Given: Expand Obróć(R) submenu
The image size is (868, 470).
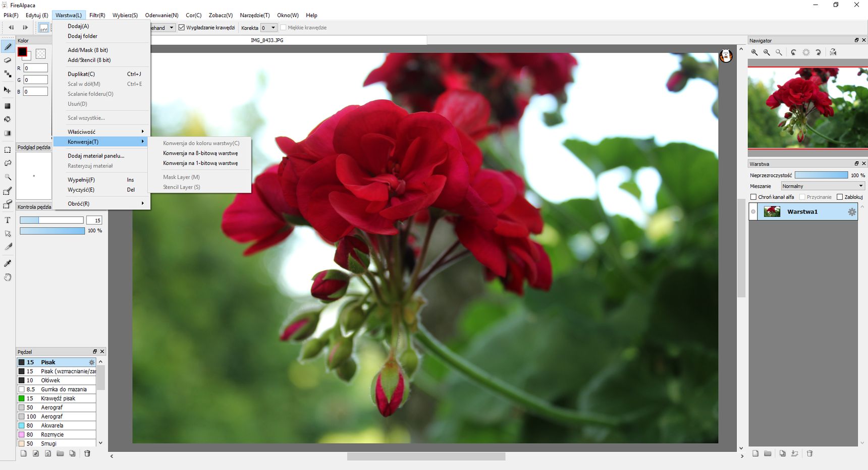Looking at the screenshot, I should 101,204.
